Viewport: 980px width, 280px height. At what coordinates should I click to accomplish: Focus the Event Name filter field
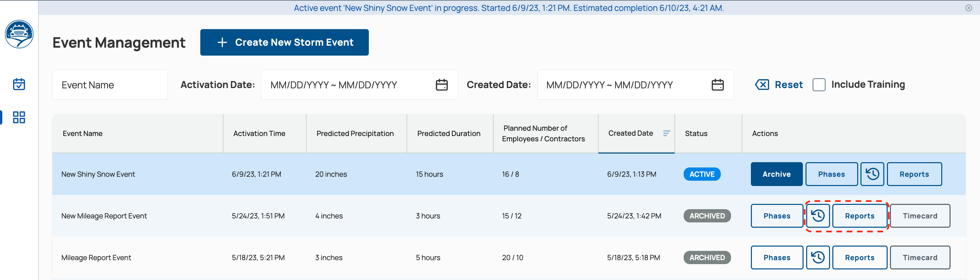(x=110, y=85)
